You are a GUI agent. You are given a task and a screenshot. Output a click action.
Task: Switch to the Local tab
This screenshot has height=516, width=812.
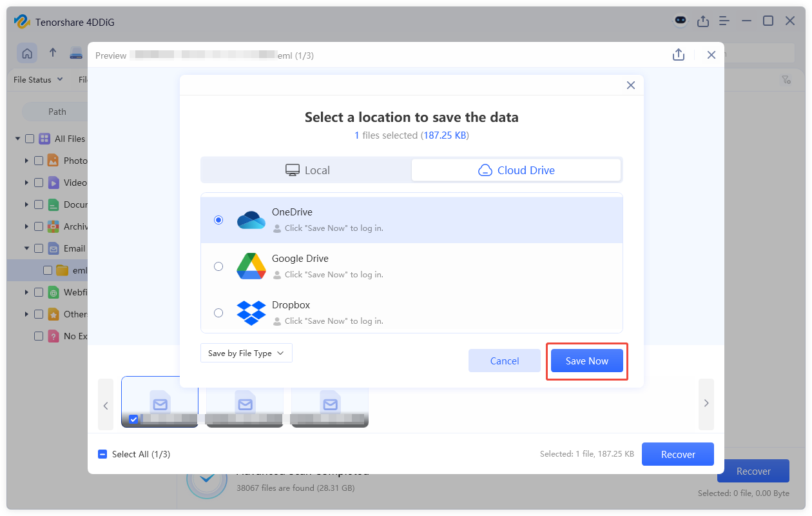[x=307, y=170]
